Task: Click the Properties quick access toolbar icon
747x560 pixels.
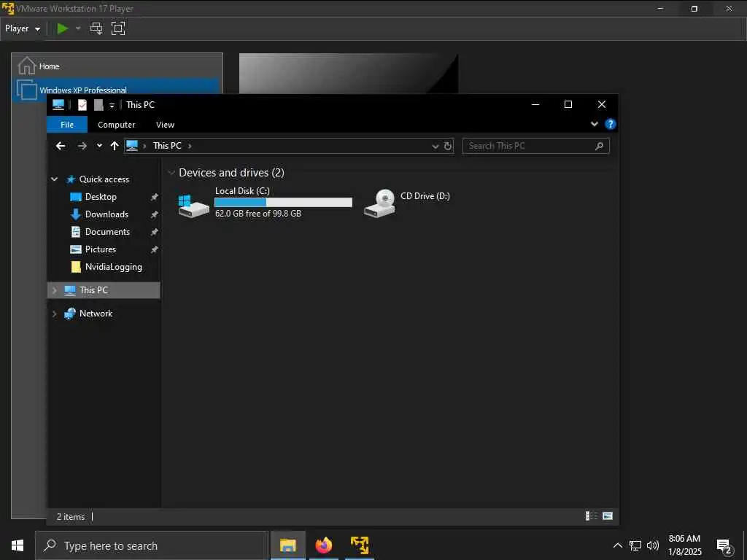Action: click(82, 105)
